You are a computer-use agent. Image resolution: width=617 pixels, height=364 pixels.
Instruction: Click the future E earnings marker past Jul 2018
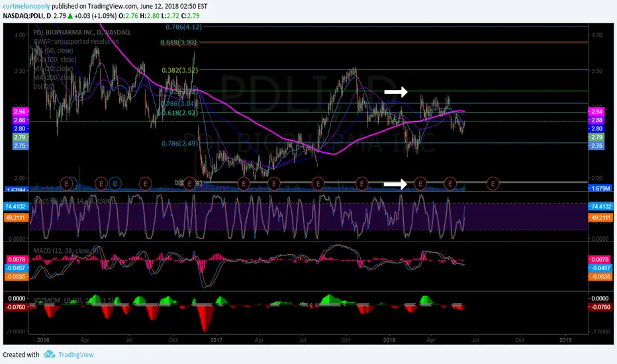coord(493,183)
